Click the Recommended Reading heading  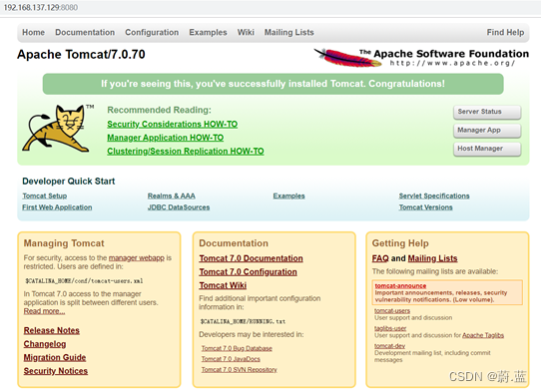pos(159,110)
